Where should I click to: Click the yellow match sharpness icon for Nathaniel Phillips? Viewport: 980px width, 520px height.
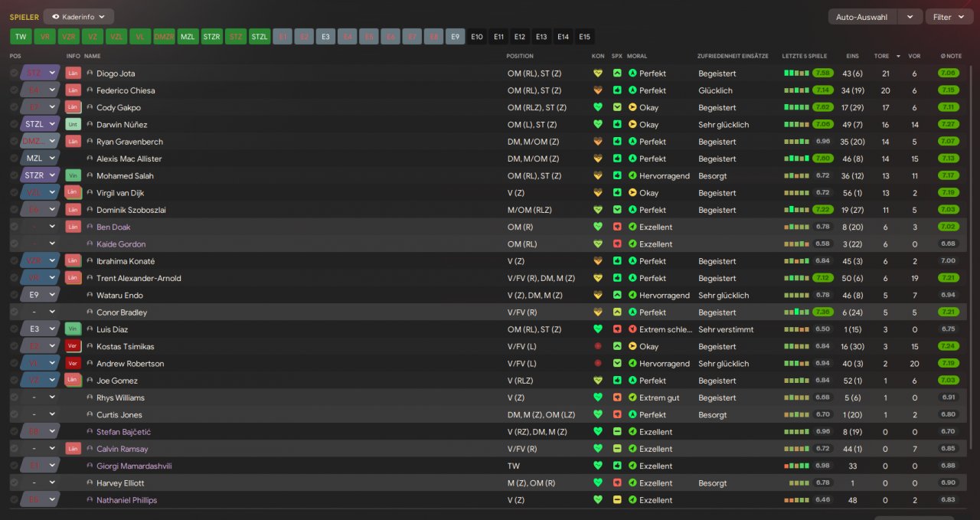coord(617,500)
